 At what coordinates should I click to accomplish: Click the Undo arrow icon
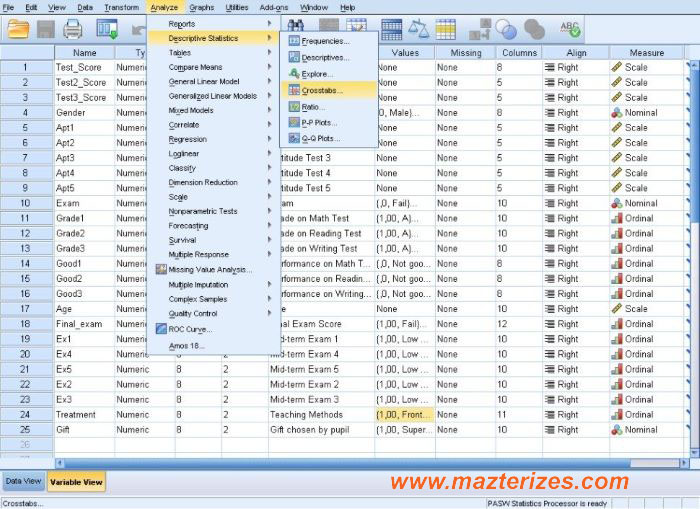[139, 30]
